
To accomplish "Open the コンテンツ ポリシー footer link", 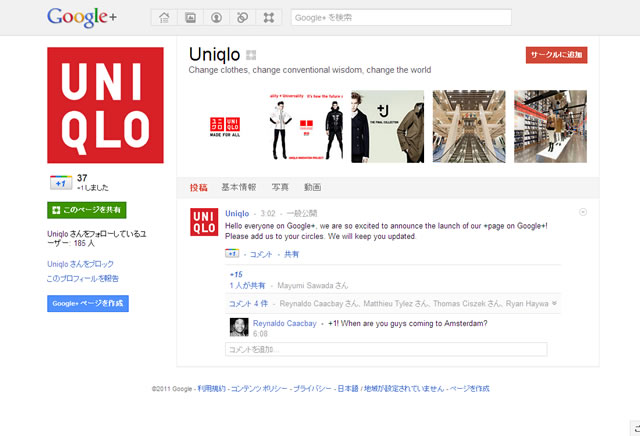I will (x=259, y=389).
